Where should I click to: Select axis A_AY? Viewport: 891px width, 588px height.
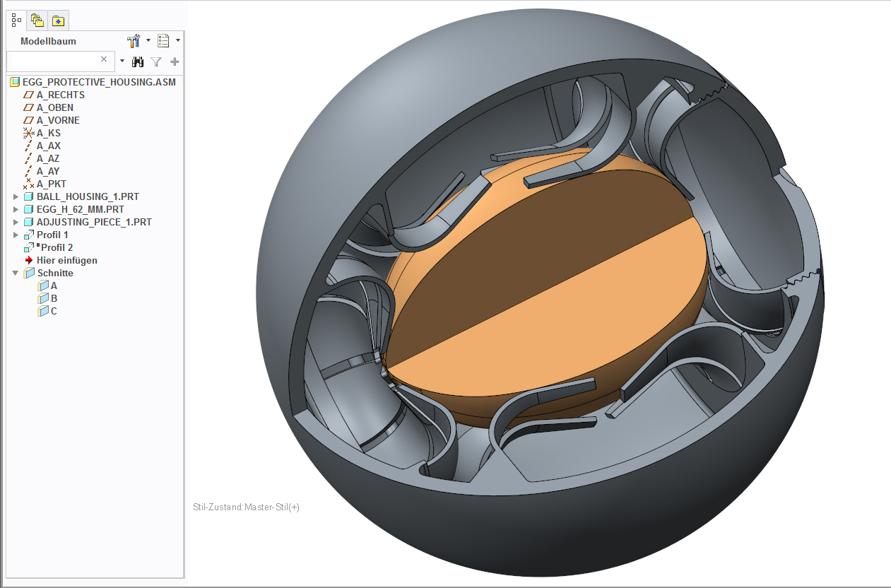coord(48,171)
